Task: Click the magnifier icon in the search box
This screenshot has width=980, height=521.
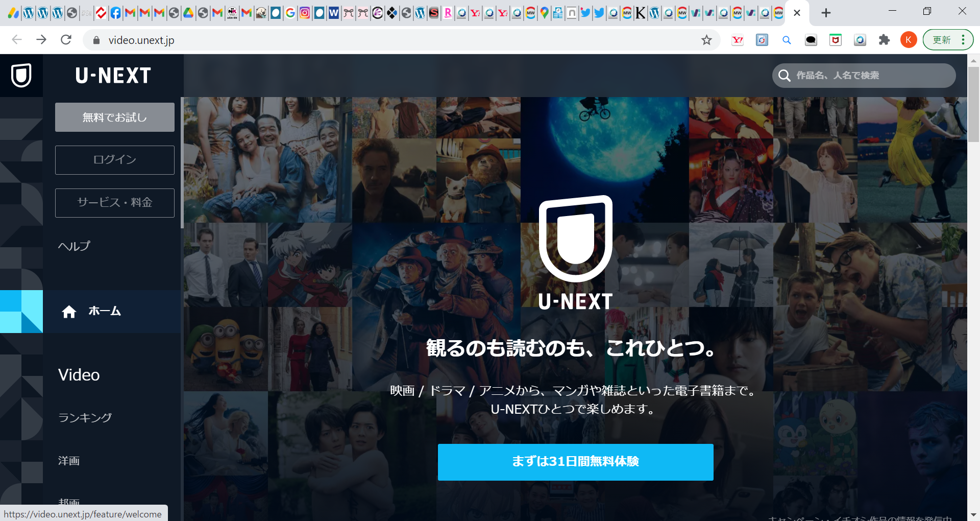Action: click(x=784, y=76)
